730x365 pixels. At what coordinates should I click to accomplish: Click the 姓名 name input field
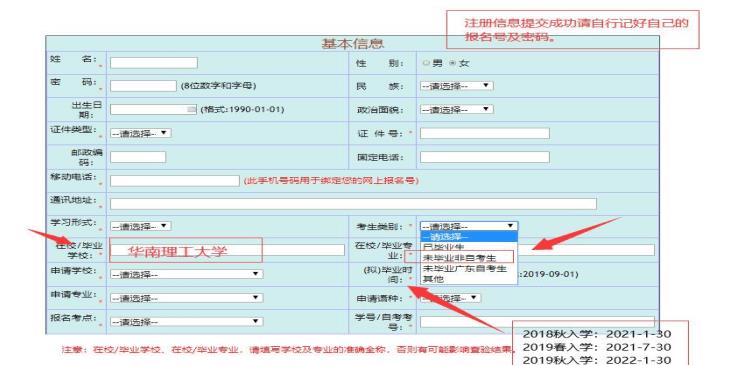pos(154,63)
